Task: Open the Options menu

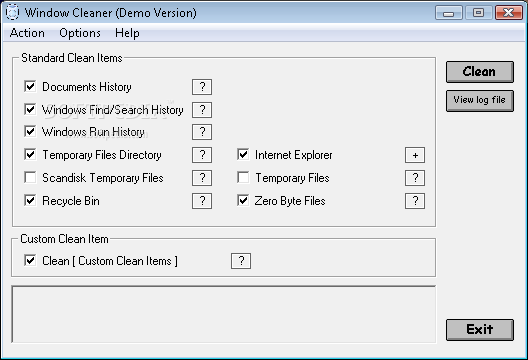Action: (x=80, y=33)
